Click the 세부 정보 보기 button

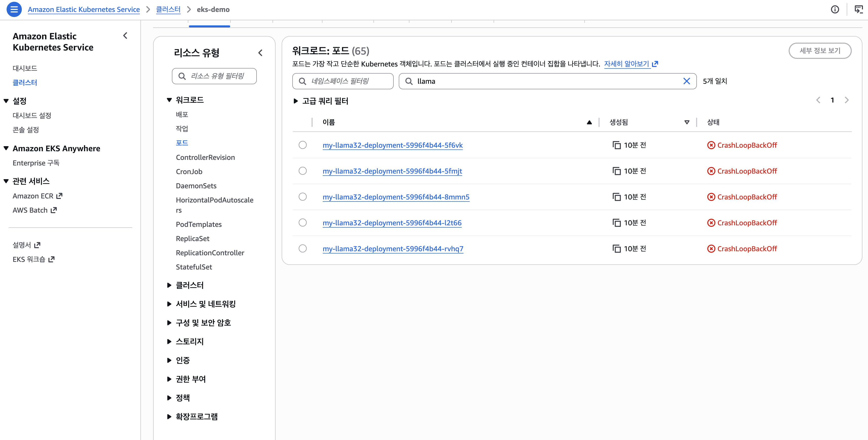pos(820,50)
